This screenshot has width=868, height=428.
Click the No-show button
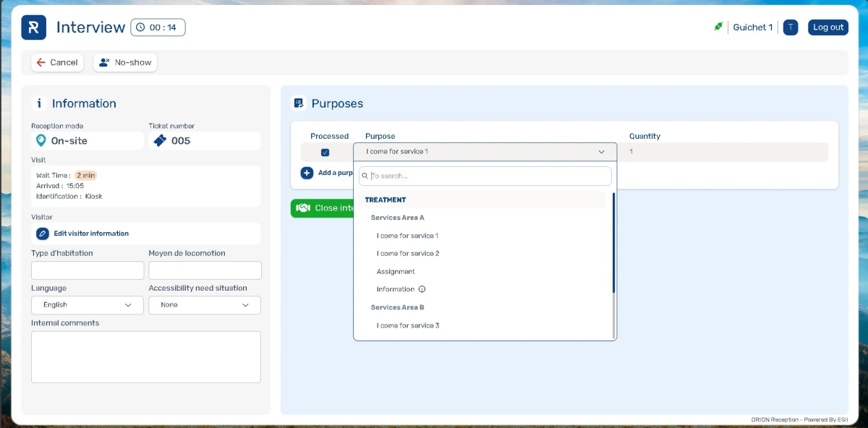pos(125,63)
